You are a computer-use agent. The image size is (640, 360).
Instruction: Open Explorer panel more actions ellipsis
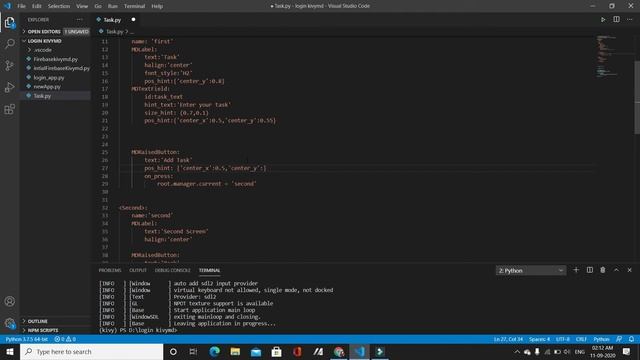coord(79,20)
